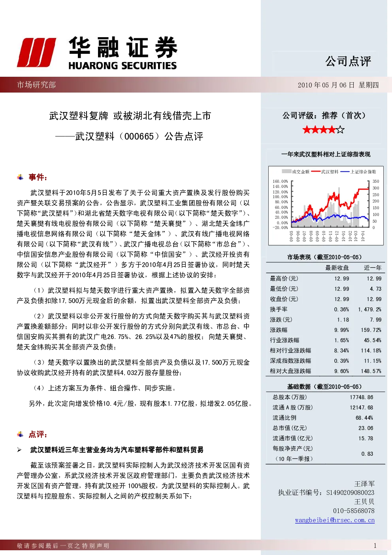Click the 公司点评 header text

348,61
